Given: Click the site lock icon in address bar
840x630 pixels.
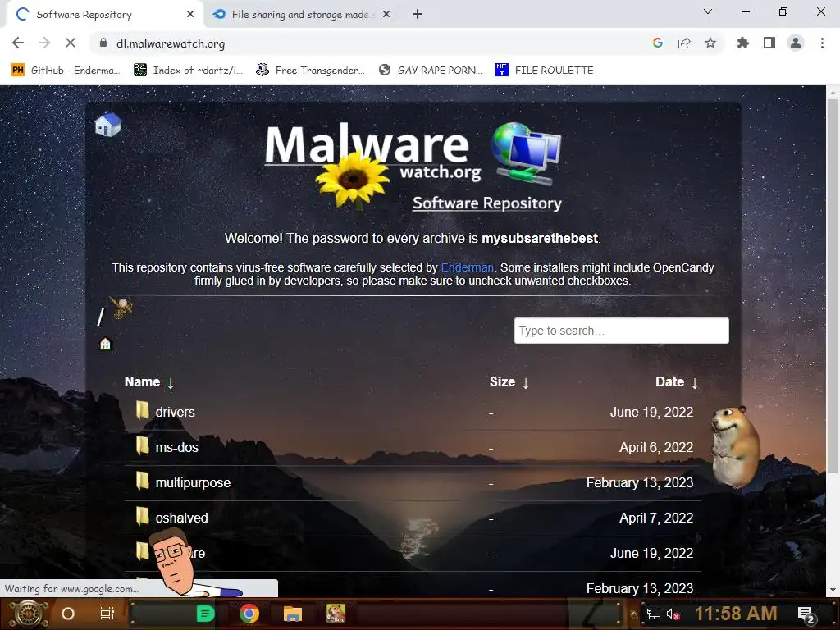Looking at the screenshot, I should pos(103,43).
